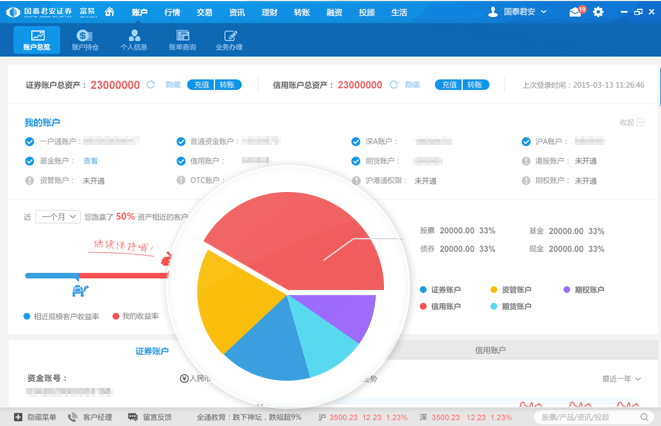The height and width of the screenshot is (426, 661).
Task: Collapse 我的账户 section via 收起
Action: (x=631, y=122)
